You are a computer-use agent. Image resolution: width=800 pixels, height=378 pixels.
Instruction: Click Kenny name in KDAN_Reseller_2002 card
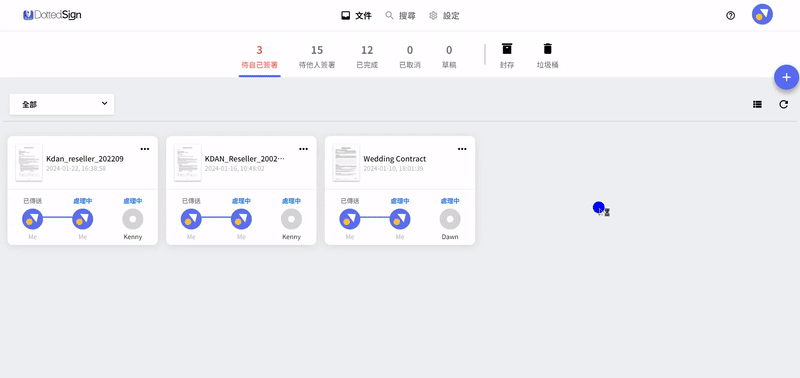pos(291,237)
